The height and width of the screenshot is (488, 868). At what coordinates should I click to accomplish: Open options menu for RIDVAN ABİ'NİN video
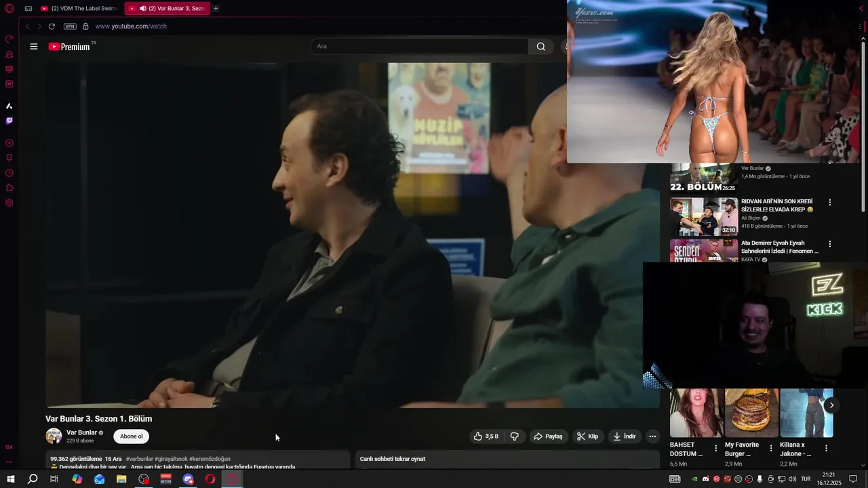coord(829,203)
